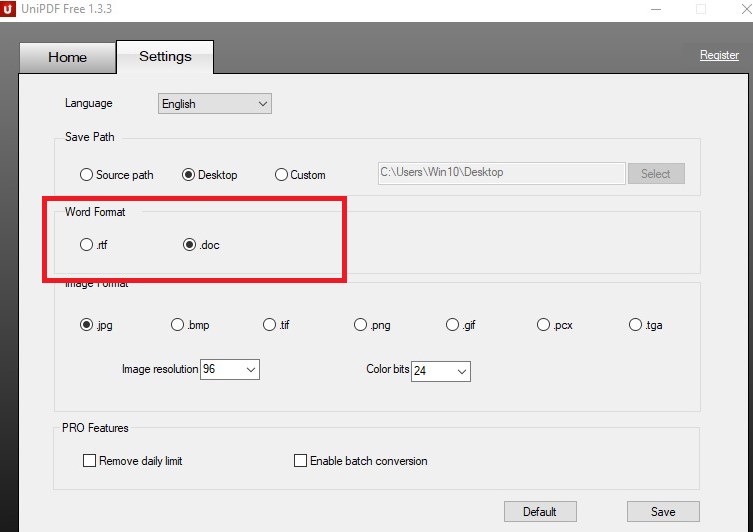Select Desktop as the save path
This screenshot has width=753, height=532.
tap(209, 175)
